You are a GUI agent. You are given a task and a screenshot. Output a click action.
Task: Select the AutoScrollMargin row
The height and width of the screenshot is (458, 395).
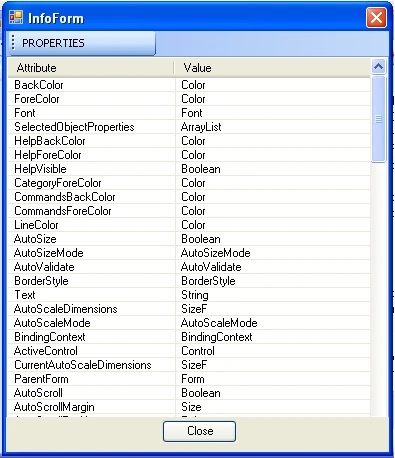(189, 407)
